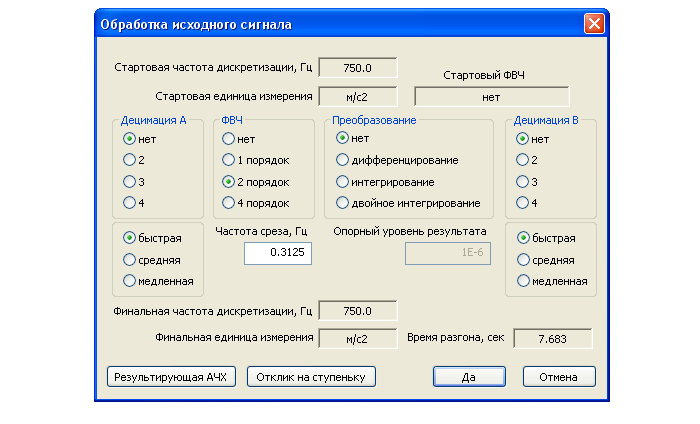Select средняя speed under Децимация A
The height and width of the screenshot is (424, 700).
pos(128,259)
